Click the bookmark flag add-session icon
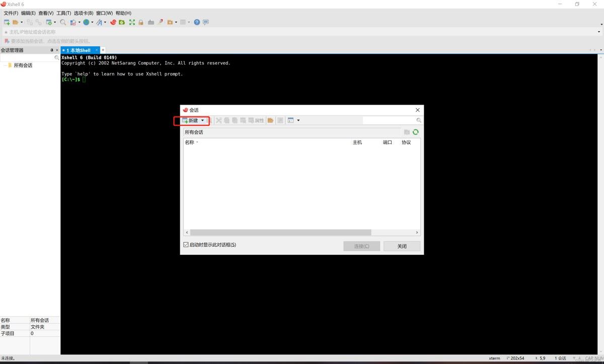Screen dimensions: 604x364 click(7, 41)
